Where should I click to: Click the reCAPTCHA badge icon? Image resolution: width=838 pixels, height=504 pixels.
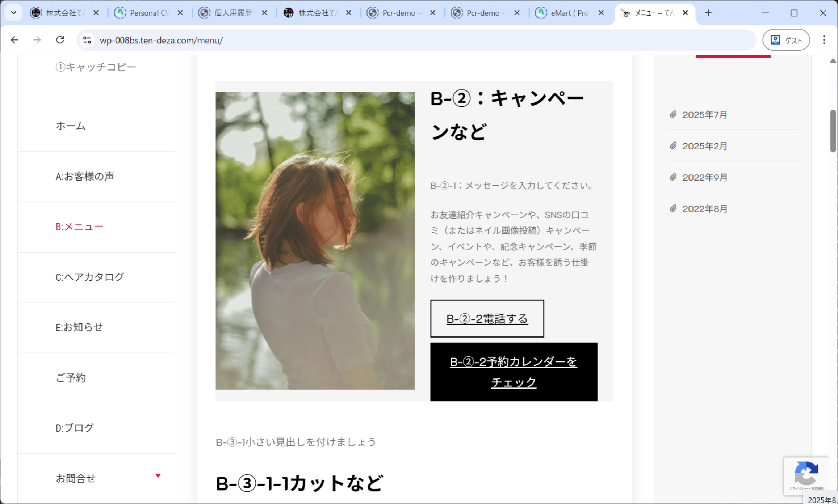tap(806, 473)
